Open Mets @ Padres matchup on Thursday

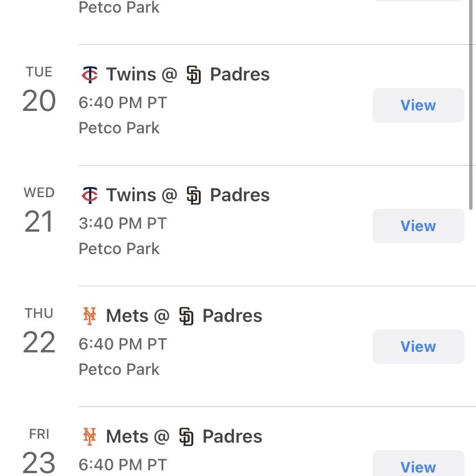point(172,316)
